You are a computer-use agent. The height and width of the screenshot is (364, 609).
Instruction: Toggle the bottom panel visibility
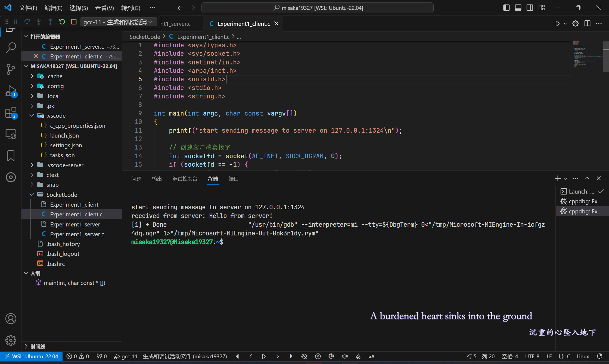click(518, 8)
